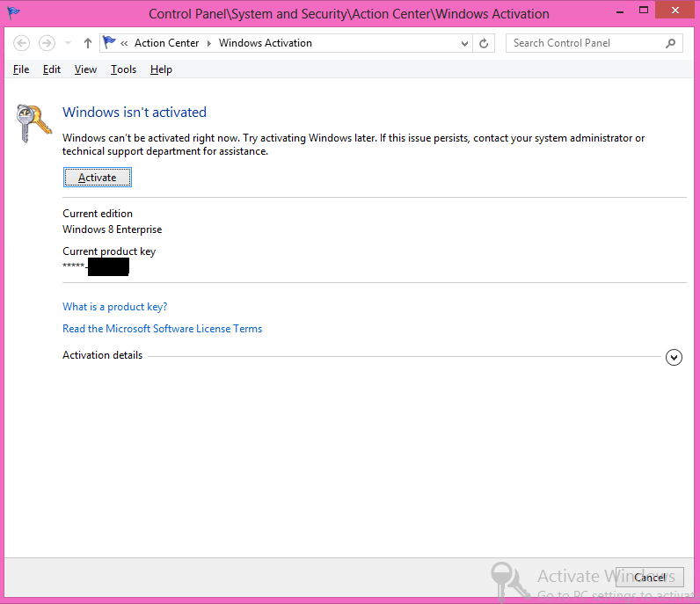The height and width of the screenshot is (604, 700).
Task: Click the Forward navigation arrow
Action: pos(47,43)
